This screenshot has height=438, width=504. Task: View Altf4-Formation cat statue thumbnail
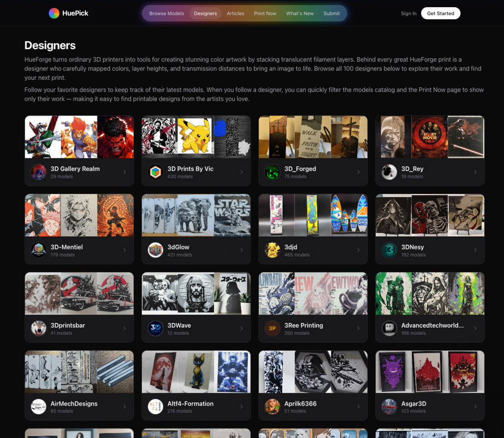pyautogui.click(x=196, y=372)
